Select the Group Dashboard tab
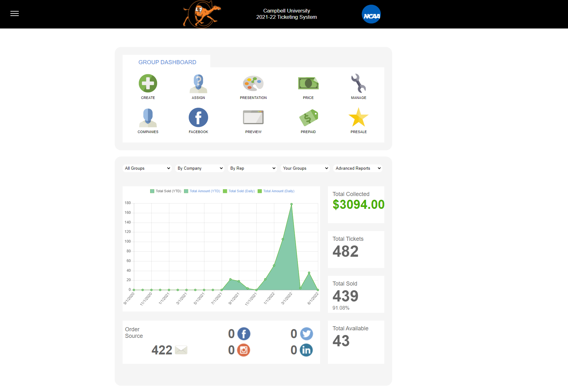 [167, 62]
